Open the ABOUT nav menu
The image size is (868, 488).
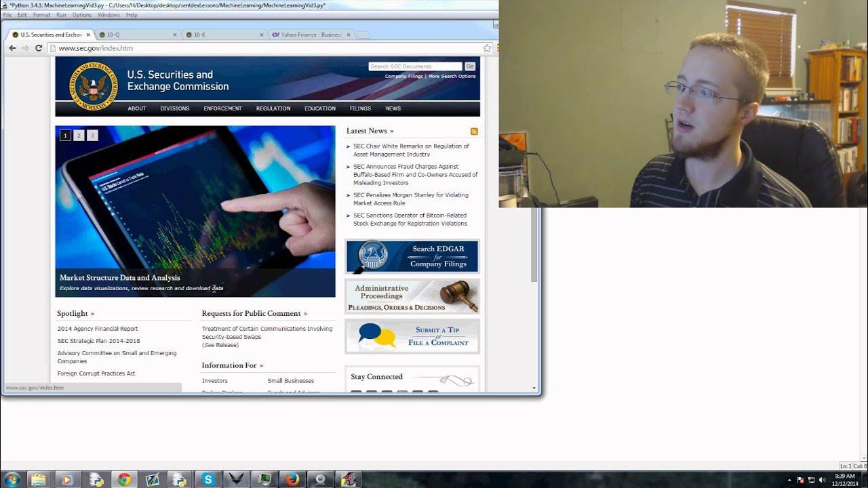point(137,108)
